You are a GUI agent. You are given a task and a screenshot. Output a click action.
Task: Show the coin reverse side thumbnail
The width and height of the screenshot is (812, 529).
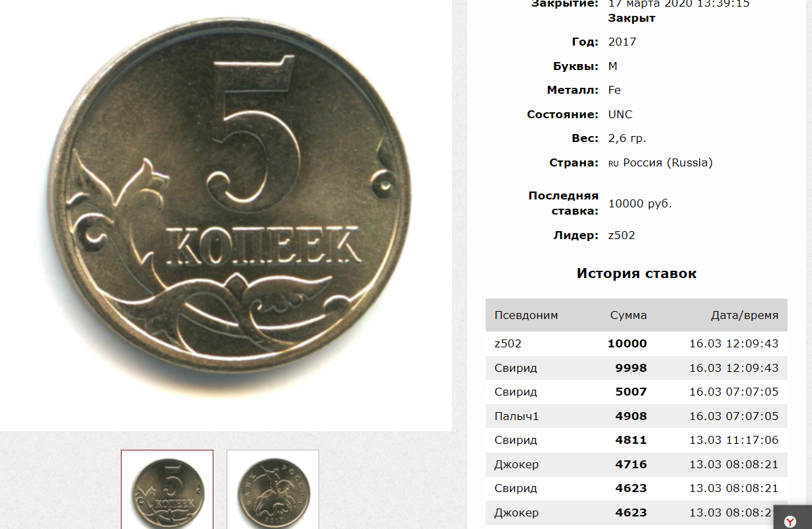(x=273, y=490)
